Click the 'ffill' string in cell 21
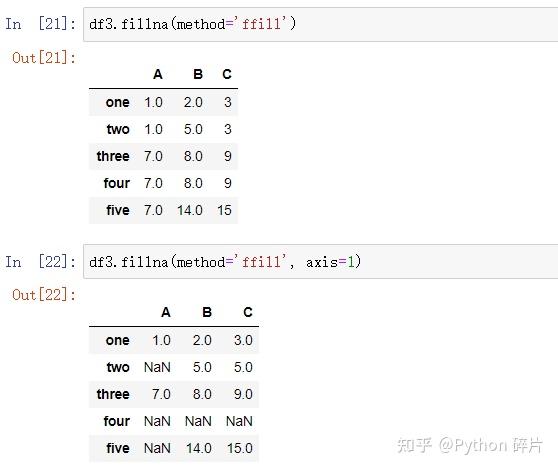 tap(262, 24)
